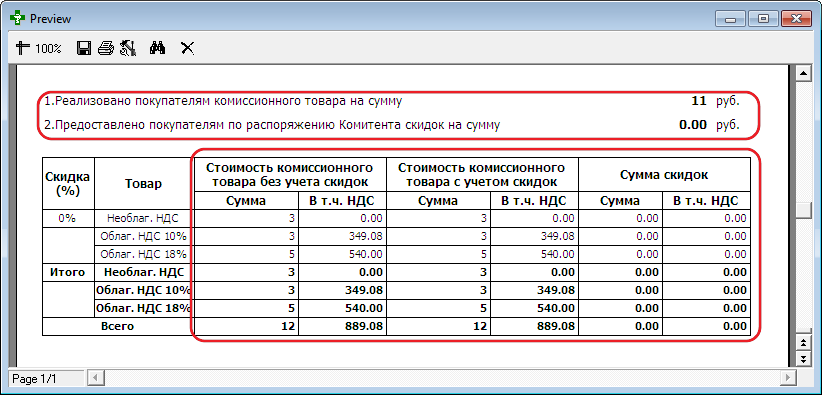Click the zoom 100% tool
The image size is (822, 395).
pos(39,49)
